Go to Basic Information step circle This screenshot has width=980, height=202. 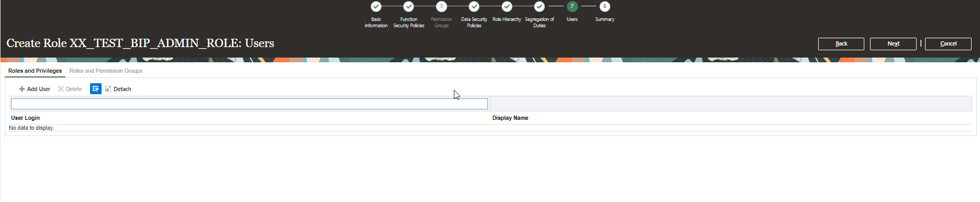click(376, 6)
